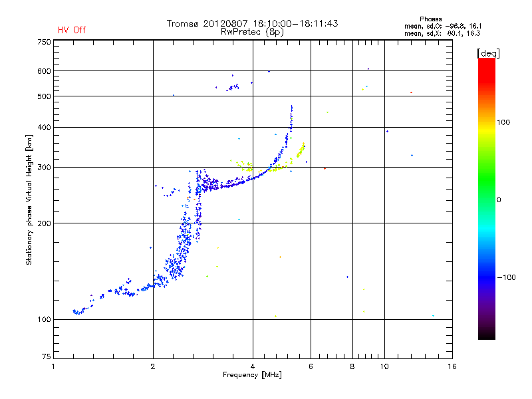Click the '[deg]' colorbar label
This screenshot has height=399, width=532.
click(488, 53)
